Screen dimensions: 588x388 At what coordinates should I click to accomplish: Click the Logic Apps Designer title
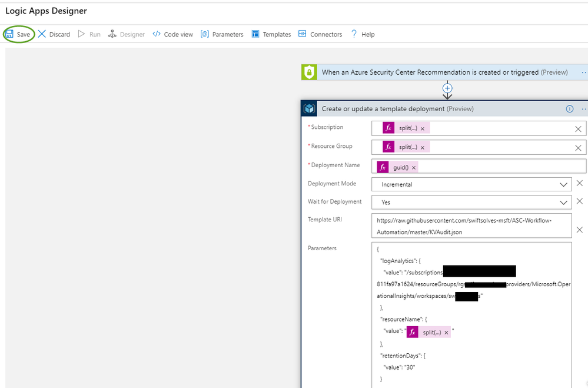46,11
